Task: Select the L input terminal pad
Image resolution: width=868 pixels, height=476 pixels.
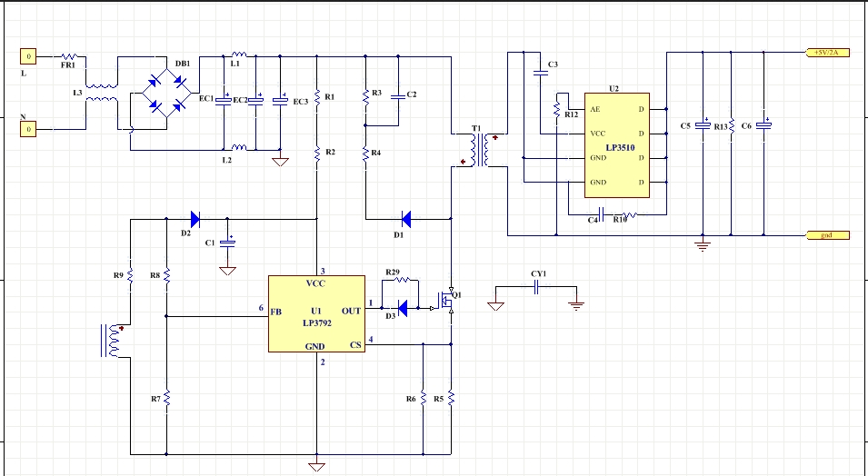Action: (28, 56)
